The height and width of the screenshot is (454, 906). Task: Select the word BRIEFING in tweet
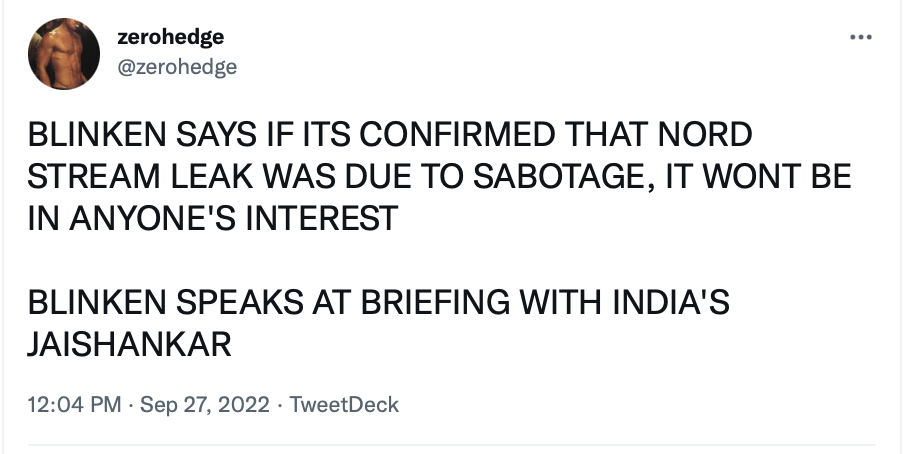pos(435,303)
